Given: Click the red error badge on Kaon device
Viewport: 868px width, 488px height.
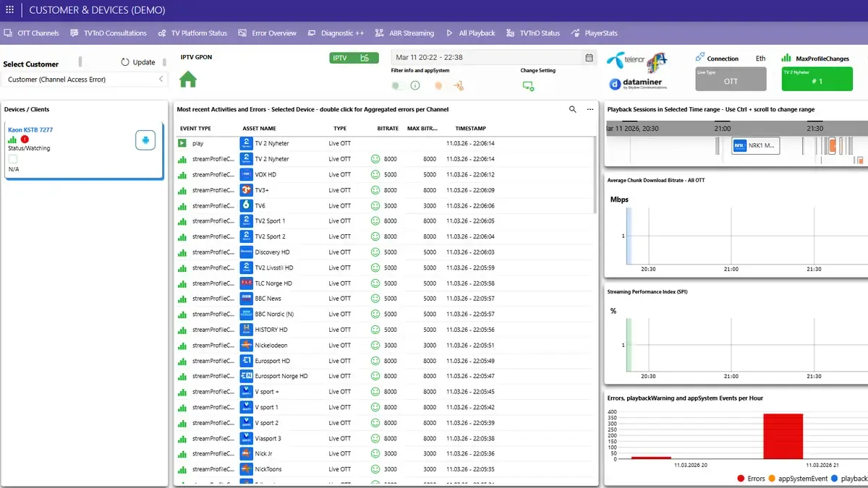Looking at the screenshot, I should click(x=25, y=139).
